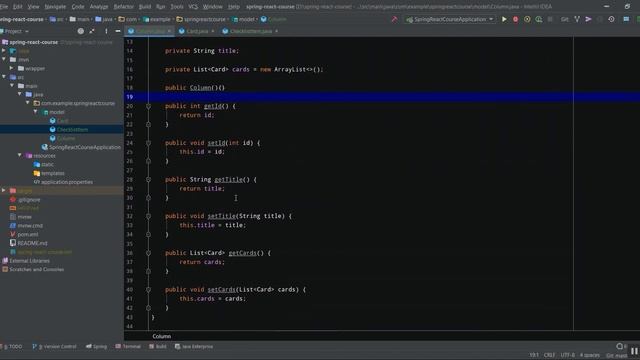Screen dimensions: 640x360
Task: Click the getTitle method name in code
Action: point(229,180)
